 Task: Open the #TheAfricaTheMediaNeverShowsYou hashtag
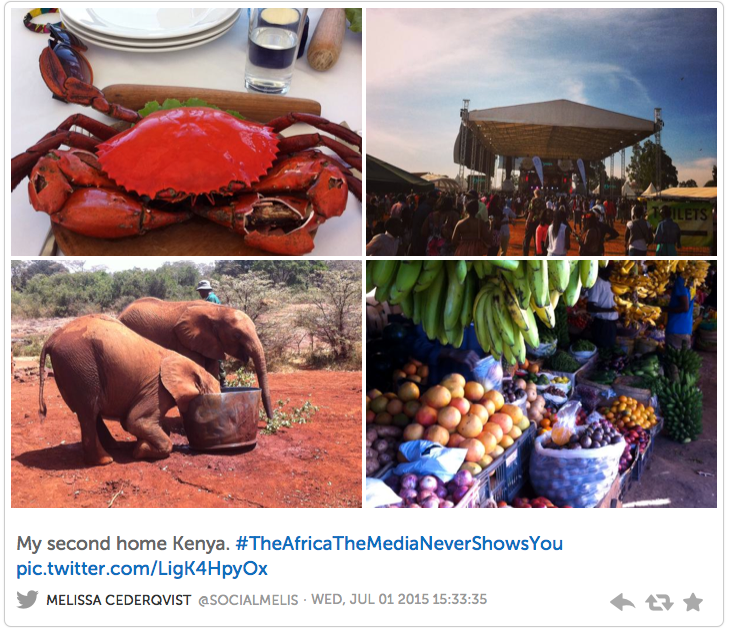click(x=399, y=543)
